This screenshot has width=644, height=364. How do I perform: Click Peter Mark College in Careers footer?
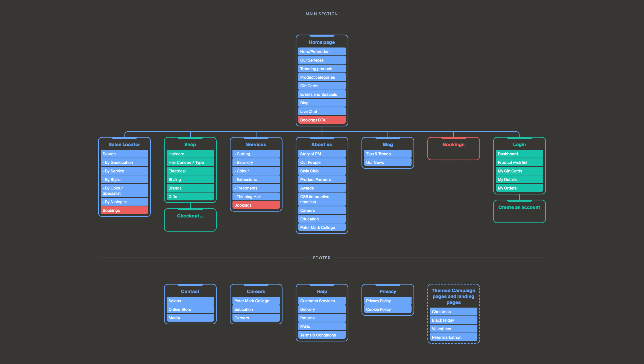coord(256,301)
